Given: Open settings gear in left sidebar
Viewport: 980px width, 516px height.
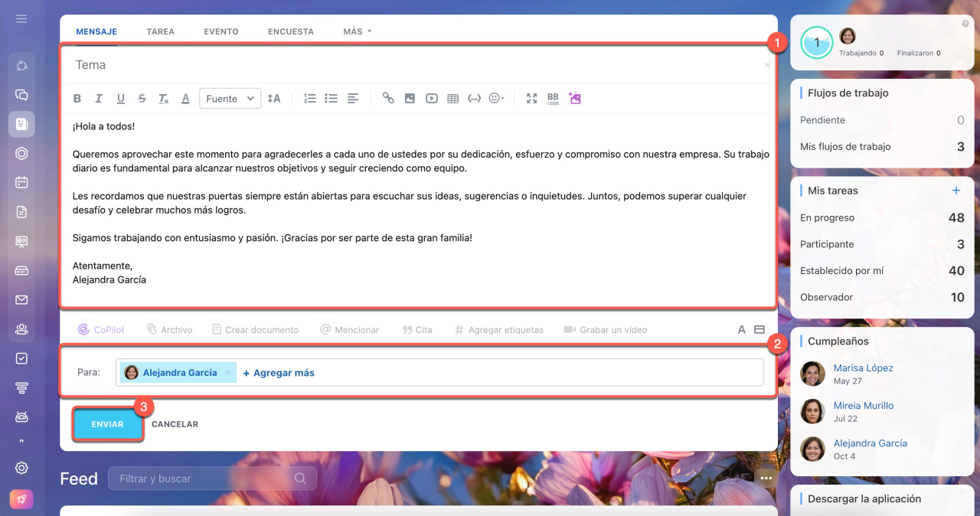Looking at the screenshot, I should (21, 468).
